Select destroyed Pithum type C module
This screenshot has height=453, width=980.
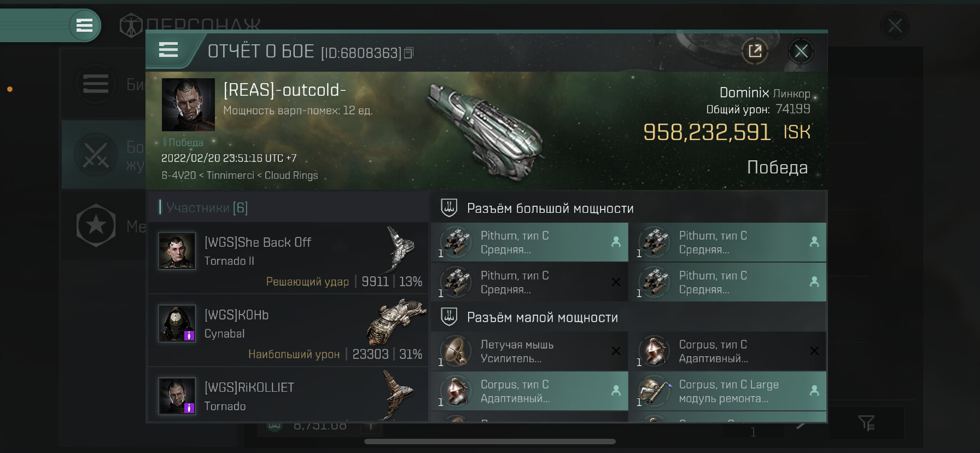pyautogui.click(x=529, y=282)
